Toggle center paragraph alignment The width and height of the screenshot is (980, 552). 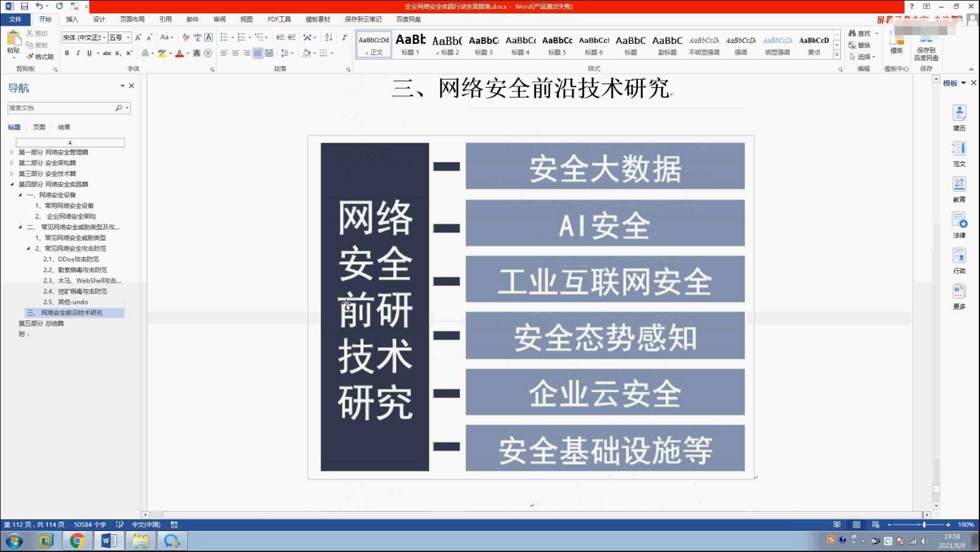(235, 53)
